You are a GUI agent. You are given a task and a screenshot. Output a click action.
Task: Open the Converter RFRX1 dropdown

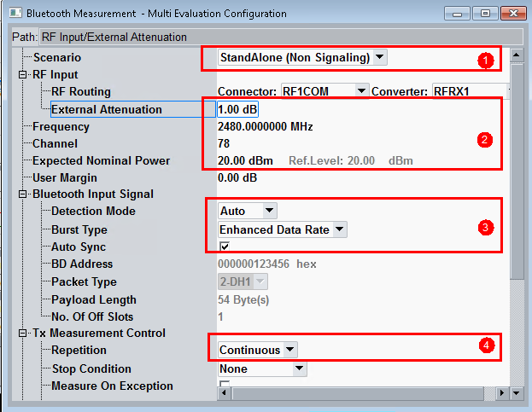click(471, 91)
